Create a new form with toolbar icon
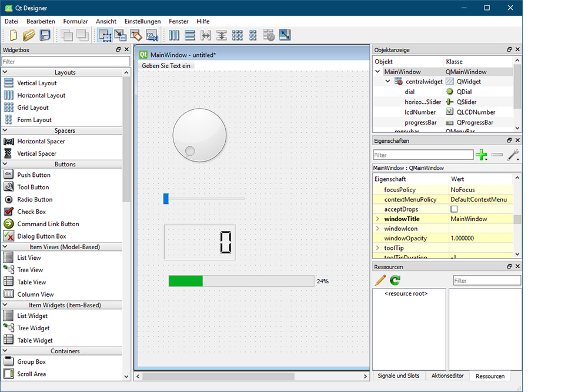The image size is (588, 392). pos(13,35)
